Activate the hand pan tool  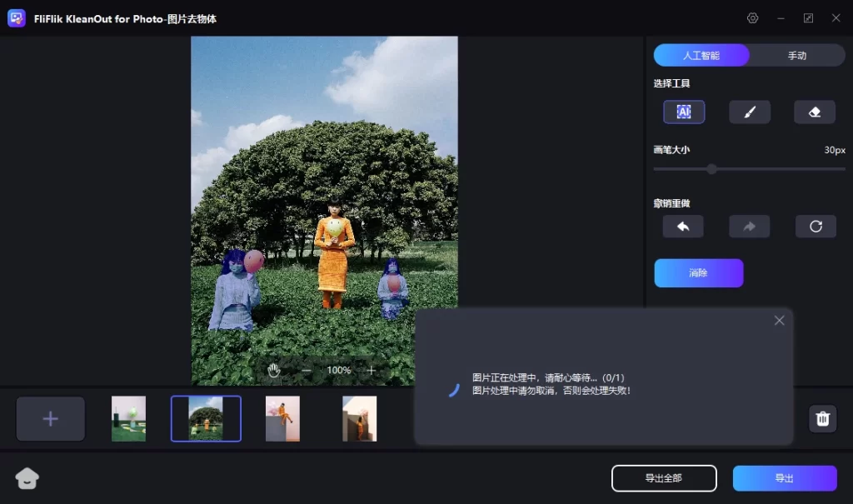tap(274, 370)
